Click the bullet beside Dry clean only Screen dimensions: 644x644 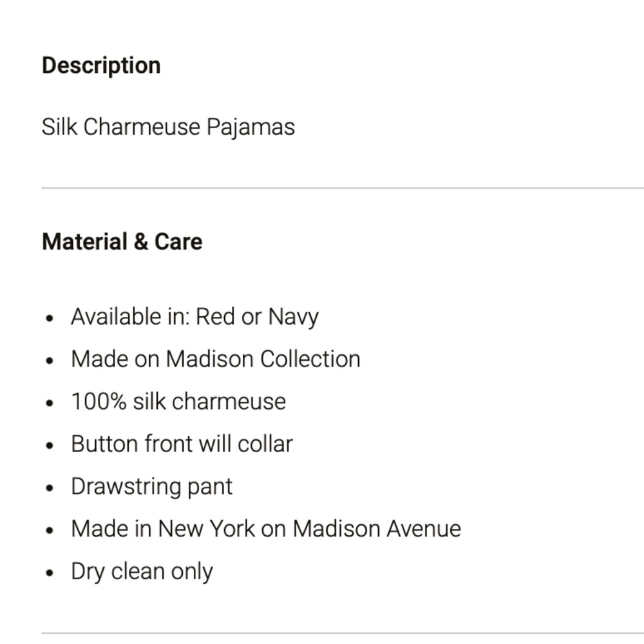(50, 573)
